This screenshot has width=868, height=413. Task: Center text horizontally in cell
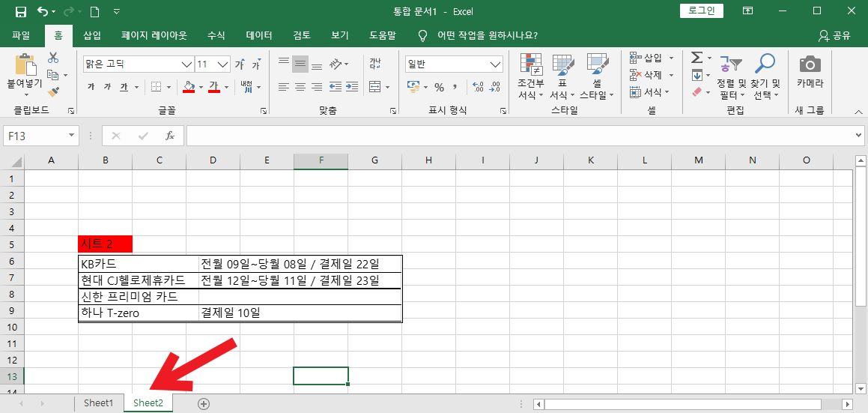click(300, 86)
